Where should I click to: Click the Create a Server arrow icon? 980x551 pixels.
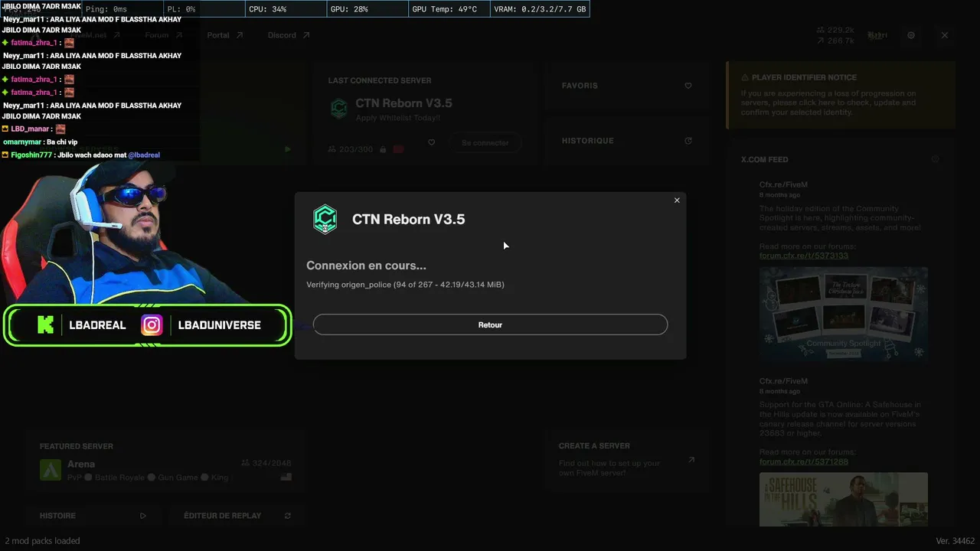pyautogui.click(x=691, y=460)
